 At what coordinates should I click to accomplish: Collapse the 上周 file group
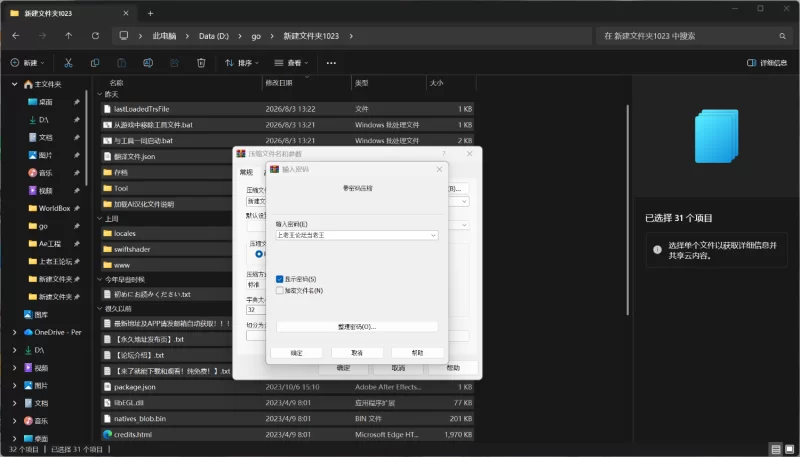tap(101, 219)
